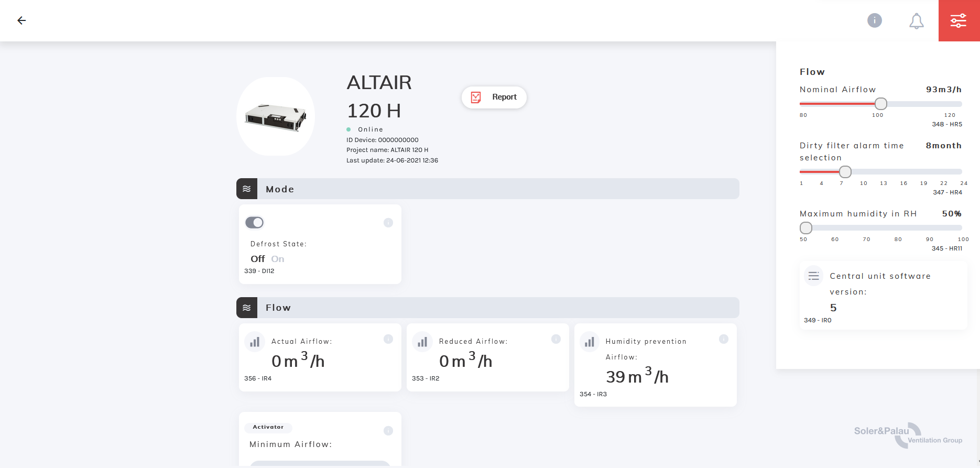Click the 'Minimum Airflow:' label
This screenshot has height=468, width=980.
coord(291,444)
